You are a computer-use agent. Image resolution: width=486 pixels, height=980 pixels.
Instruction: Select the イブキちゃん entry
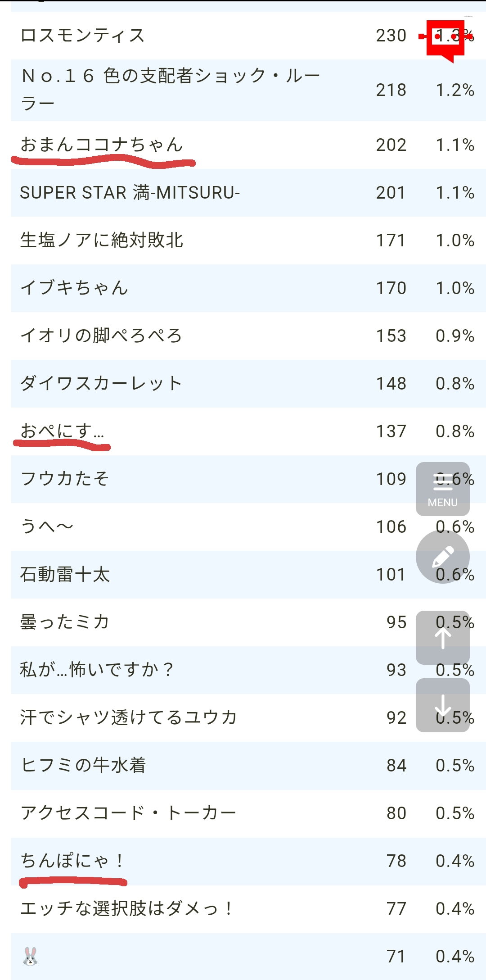point(75,288)
